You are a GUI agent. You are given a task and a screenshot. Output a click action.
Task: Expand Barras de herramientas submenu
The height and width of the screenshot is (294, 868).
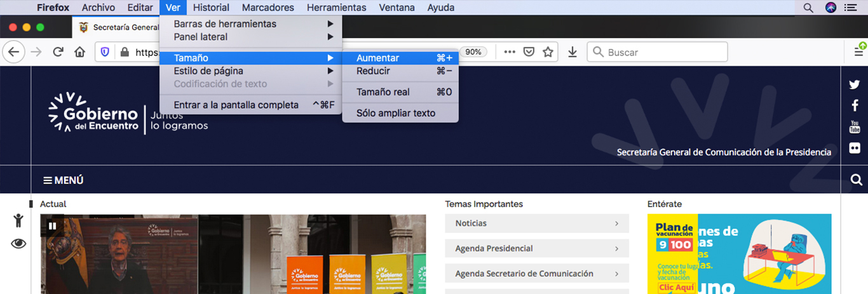[250, 23]
